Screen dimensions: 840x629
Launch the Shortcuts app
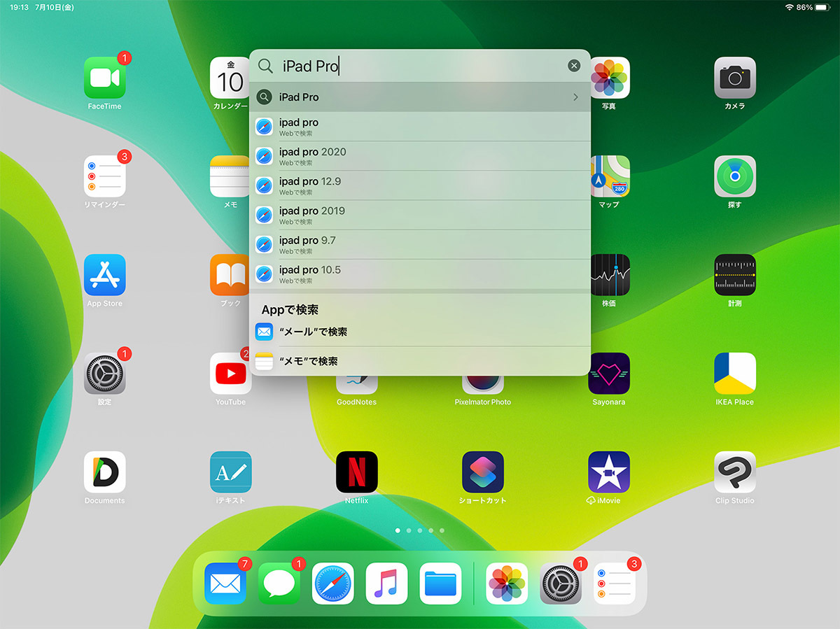[x=482, y=472]
